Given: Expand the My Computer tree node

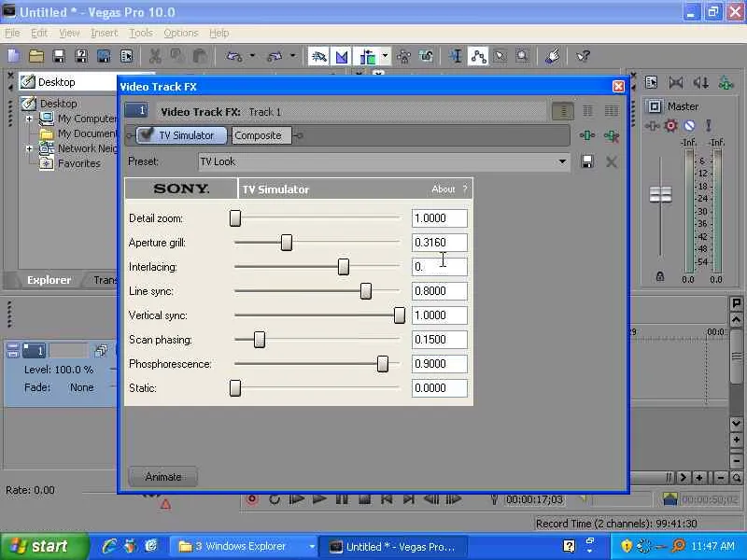Looking at the screenshot, I should click(29, 119).
